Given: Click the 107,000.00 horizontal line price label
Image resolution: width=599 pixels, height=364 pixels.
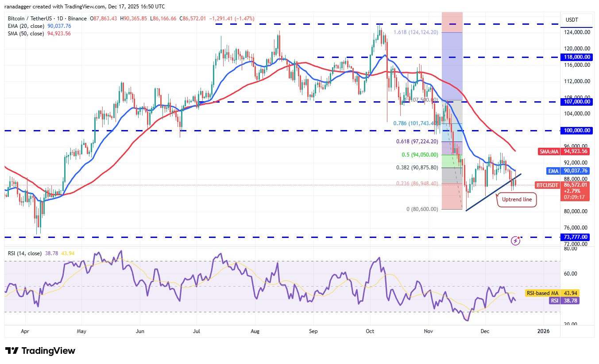Looking at the screenshot, I should click(x=577, y=102).
